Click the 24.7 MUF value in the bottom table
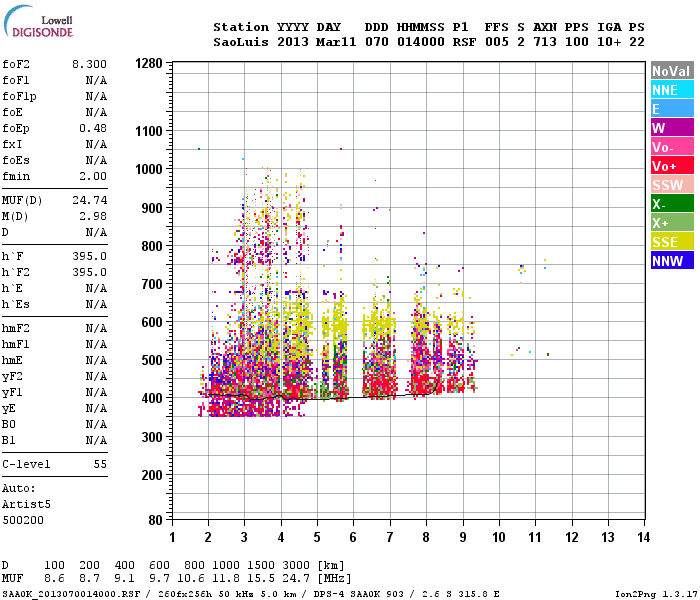Image resolution: width=700 pixels, height=600 pixels. (x=296, y=578)
